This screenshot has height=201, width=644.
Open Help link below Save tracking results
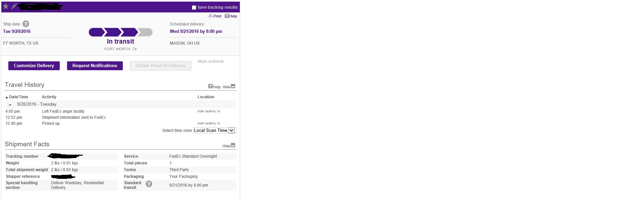[231, 16]
